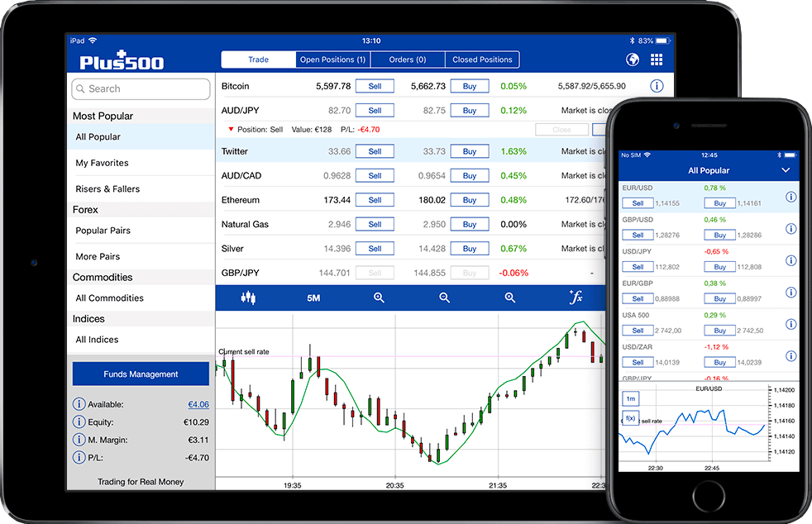Click the Plus500 logo
812x524 pixels.
(122, 60)
